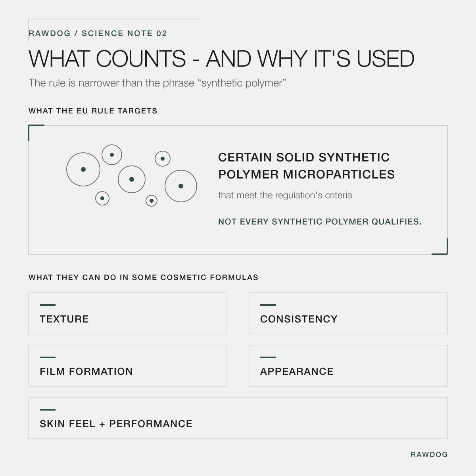Click the small bottom-left microparticle circle
The height and width of the screenshot is (476, 476).
coord(102,198)
